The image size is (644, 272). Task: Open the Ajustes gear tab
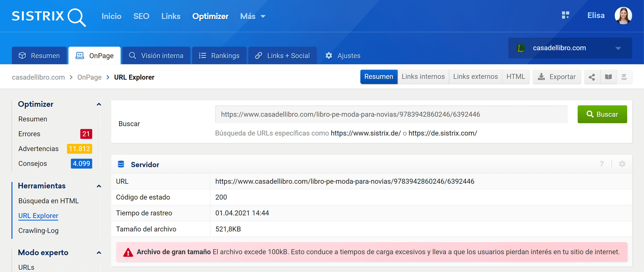343,56
